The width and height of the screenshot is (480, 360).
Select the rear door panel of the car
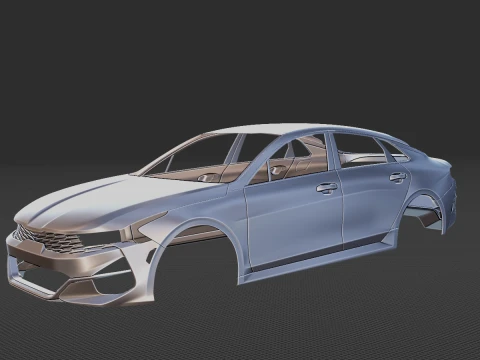(x=373, y=203)
